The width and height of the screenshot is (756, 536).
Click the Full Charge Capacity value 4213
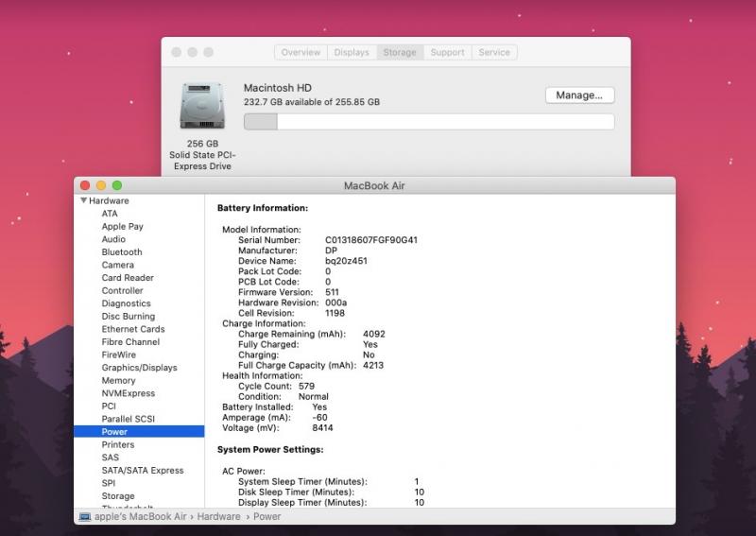(x=373, y=365)
